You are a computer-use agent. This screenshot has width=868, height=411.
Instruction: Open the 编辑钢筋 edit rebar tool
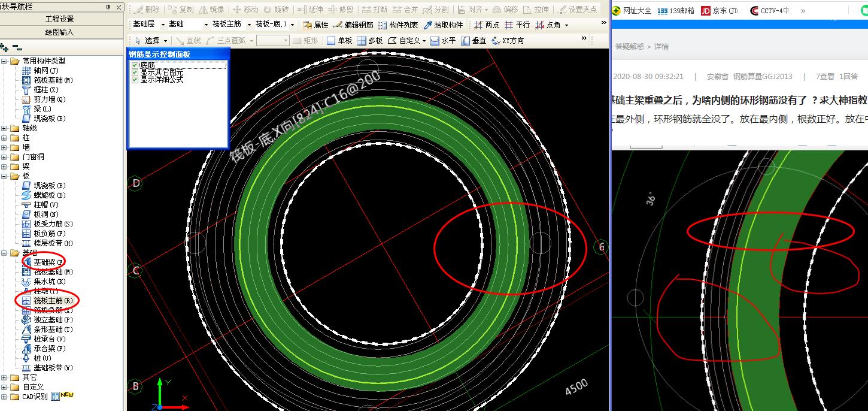tap(353, 25)
